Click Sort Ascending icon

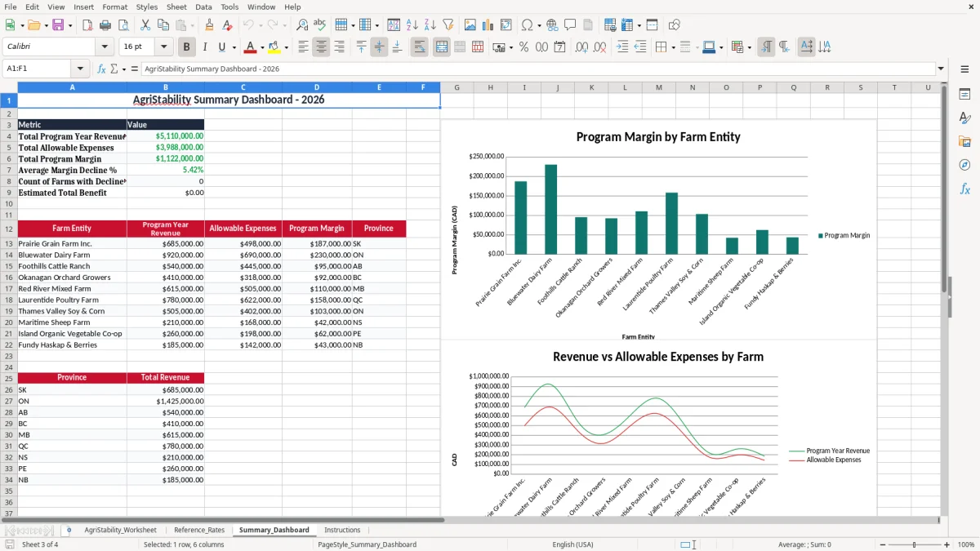coord(412,25)
